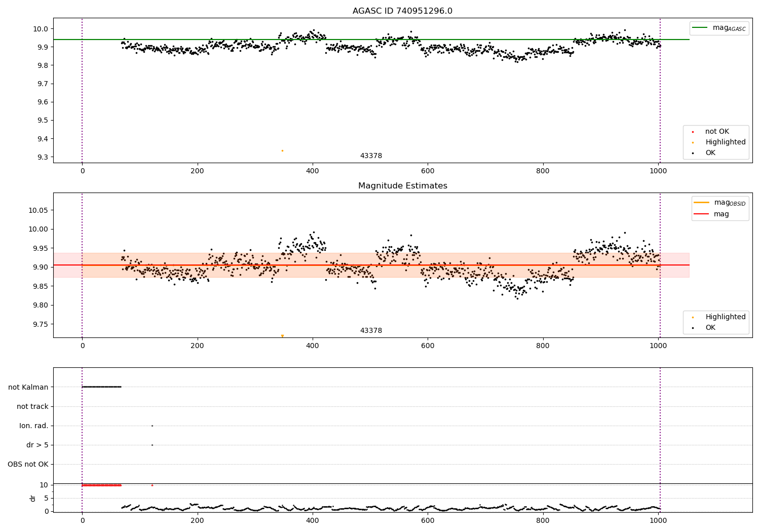Click the mag AGASC legend entry
This screenshot has height=532, width=760.
(x=719, y=28)
